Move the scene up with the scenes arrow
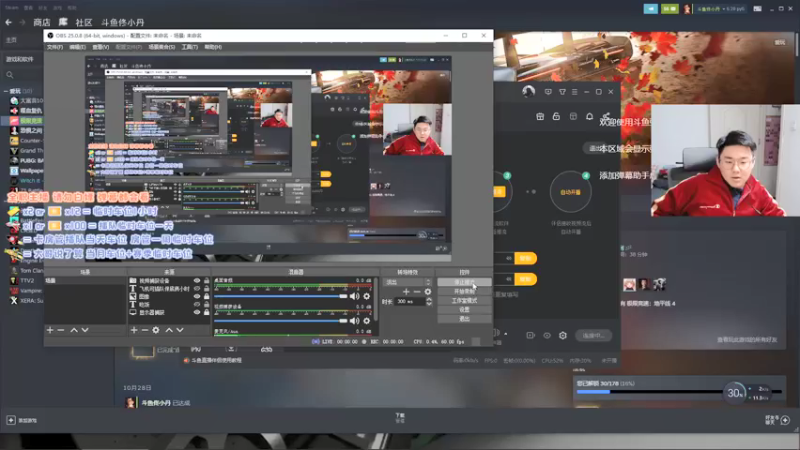Viewport: 800px width, 450px height. click(74, 330)
